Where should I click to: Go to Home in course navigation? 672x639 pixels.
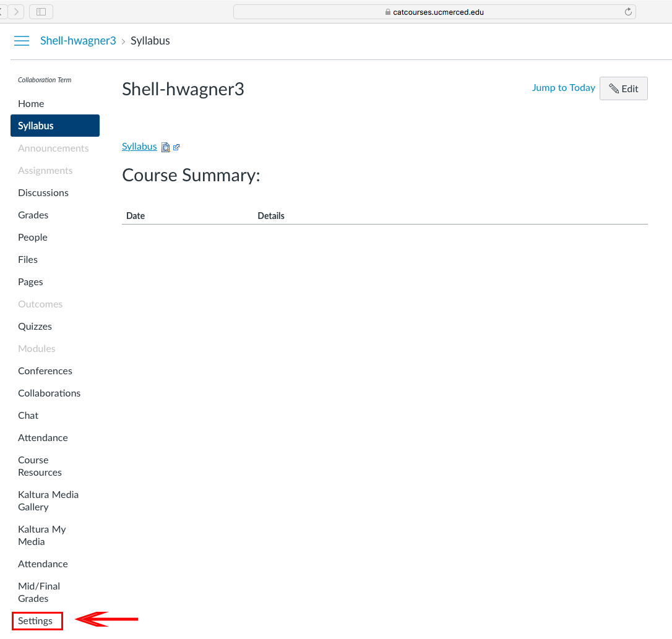click(x=31, y=103)
